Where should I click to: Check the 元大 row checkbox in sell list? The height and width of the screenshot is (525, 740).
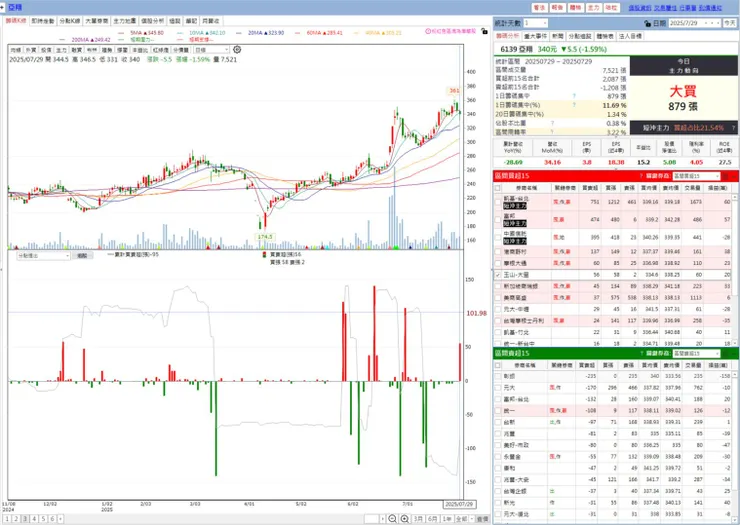pyautogui.click(x=498, y=388)
